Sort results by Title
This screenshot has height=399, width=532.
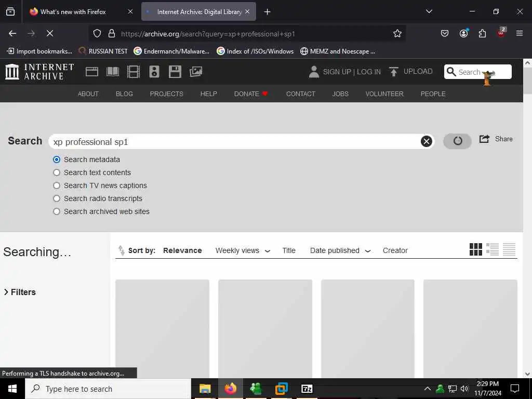tap(289, 250)
